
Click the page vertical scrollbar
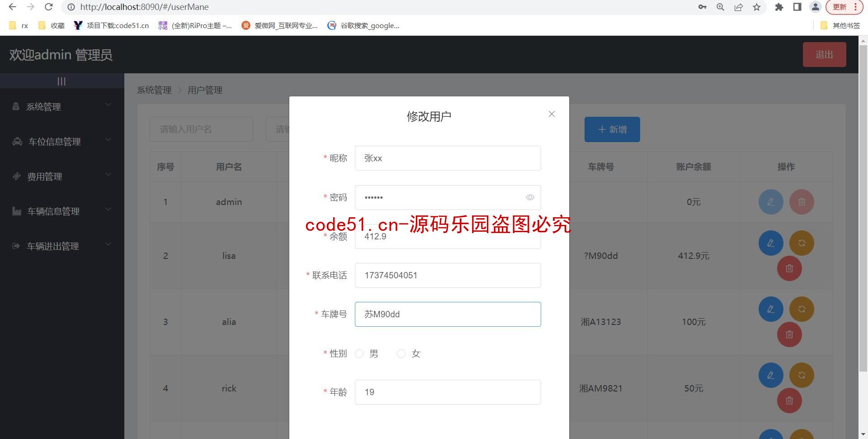863,208
